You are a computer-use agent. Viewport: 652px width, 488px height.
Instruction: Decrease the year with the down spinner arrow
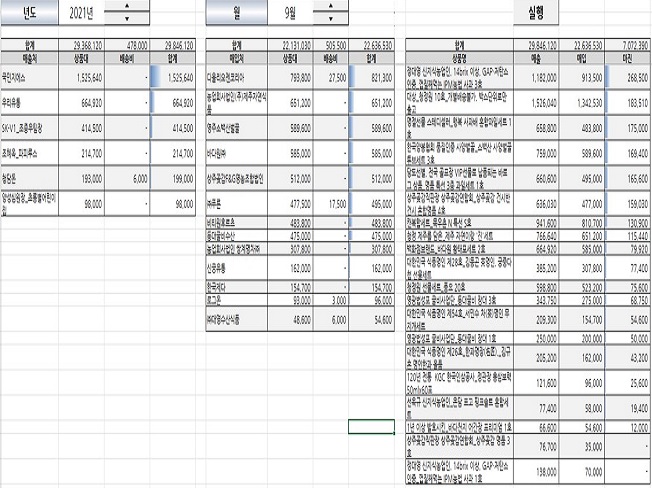click(x=125, y=17)
